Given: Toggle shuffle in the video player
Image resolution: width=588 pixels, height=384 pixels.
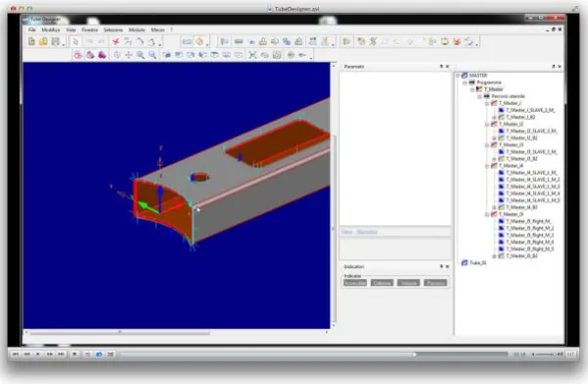Looking at the screenshot, I should coord(111,354).
